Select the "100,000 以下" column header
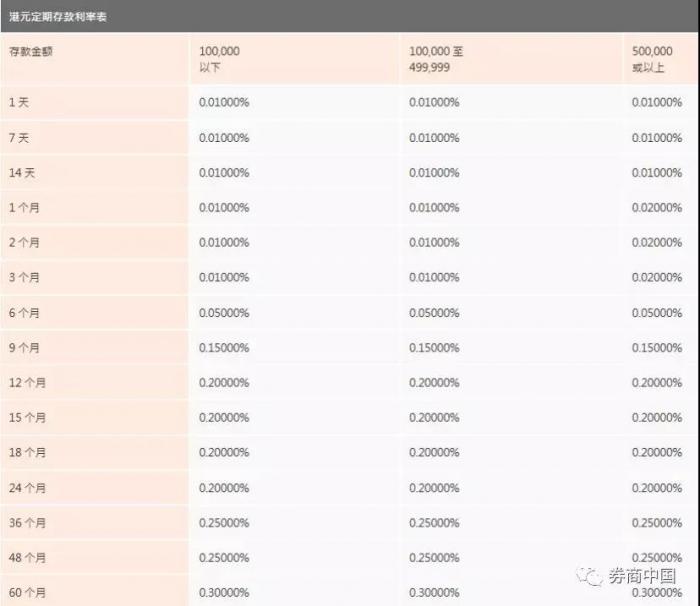This screenshot has height=606, width=700. [219, 59]
